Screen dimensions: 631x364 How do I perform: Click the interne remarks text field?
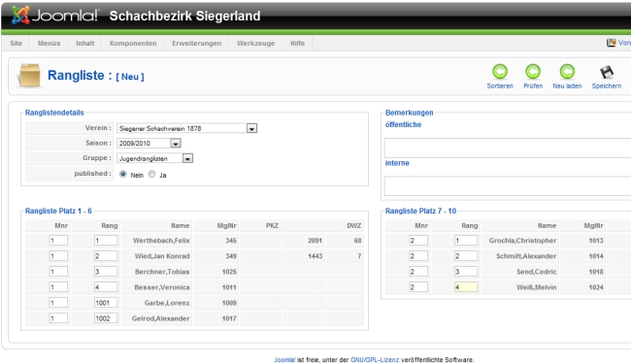pos(508,186)
